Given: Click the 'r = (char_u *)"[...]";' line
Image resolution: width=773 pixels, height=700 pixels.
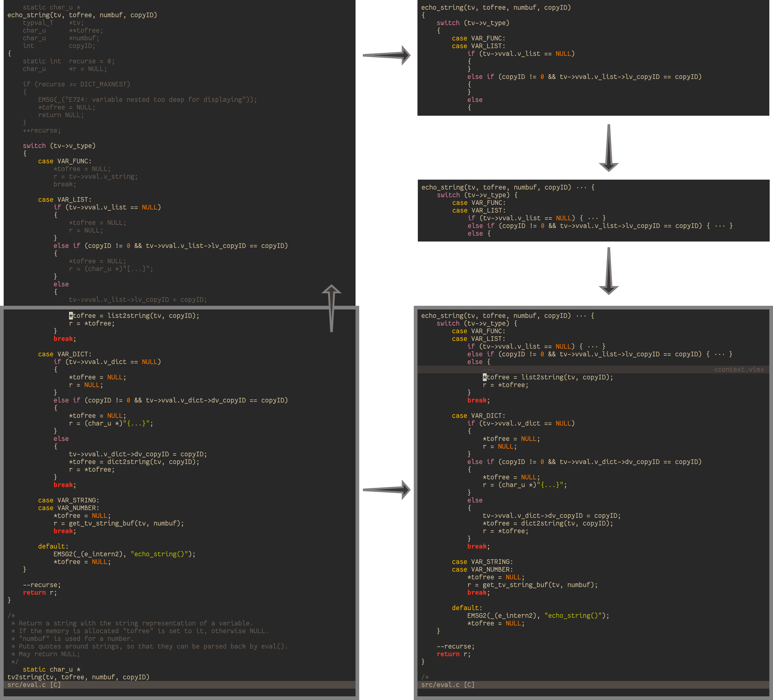Looking at the screenshot, I should point(111,269).
